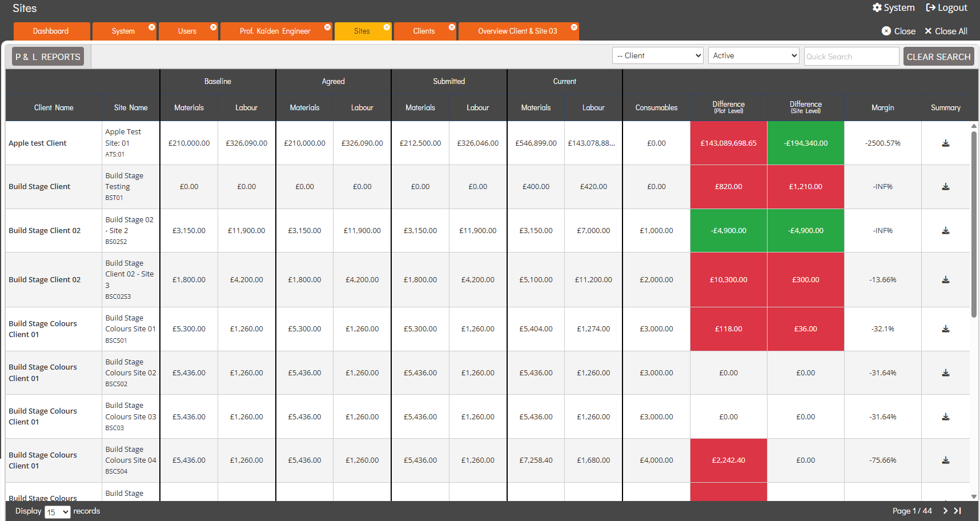Download summary for Apple test Client row
Screen dimensions: 980x521
(x=946, y=143)
